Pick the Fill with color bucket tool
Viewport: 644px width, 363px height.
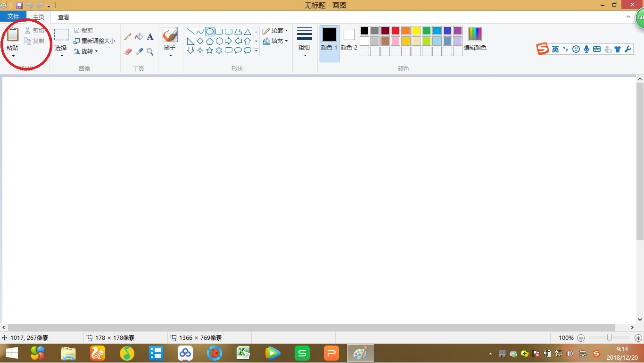[139, 37]
